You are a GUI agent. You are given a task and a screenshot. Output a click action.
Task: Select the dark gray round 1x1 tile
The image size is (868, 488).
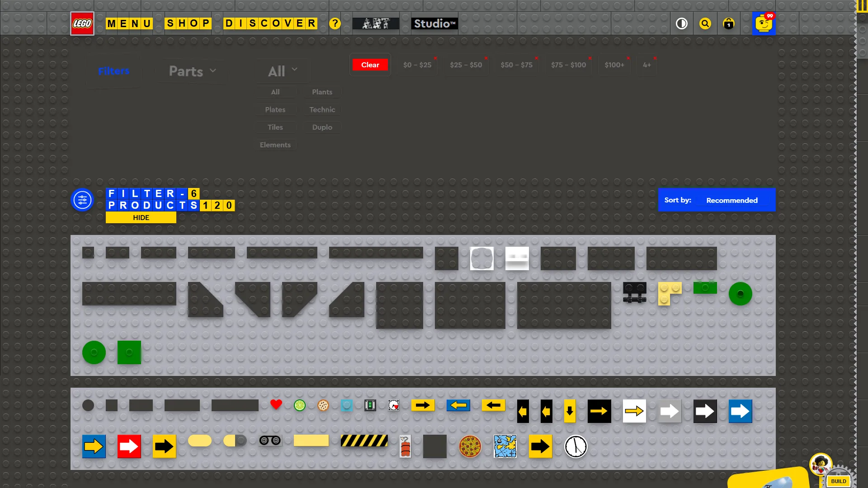coord(88,405)
